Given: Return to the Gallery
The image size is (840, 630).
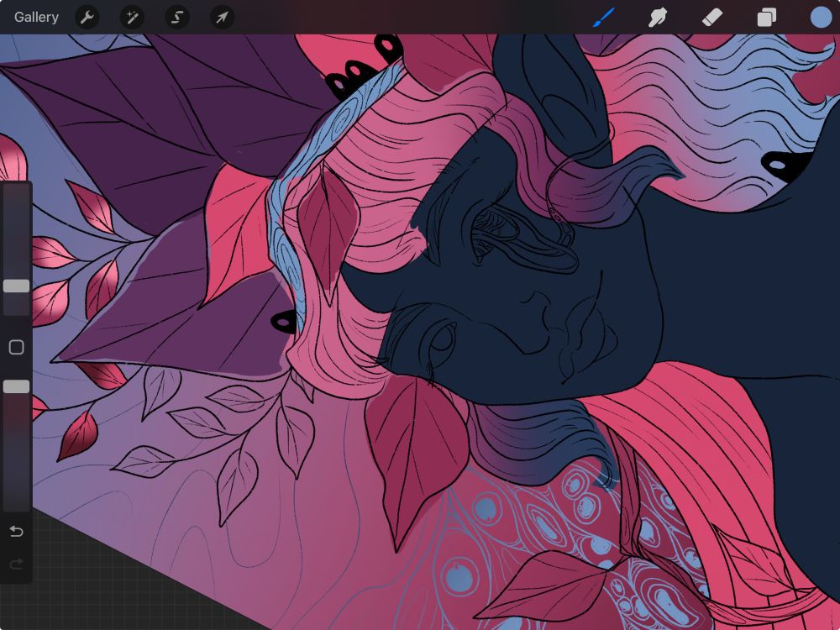Looking at the screenshot, I should 36,17.
